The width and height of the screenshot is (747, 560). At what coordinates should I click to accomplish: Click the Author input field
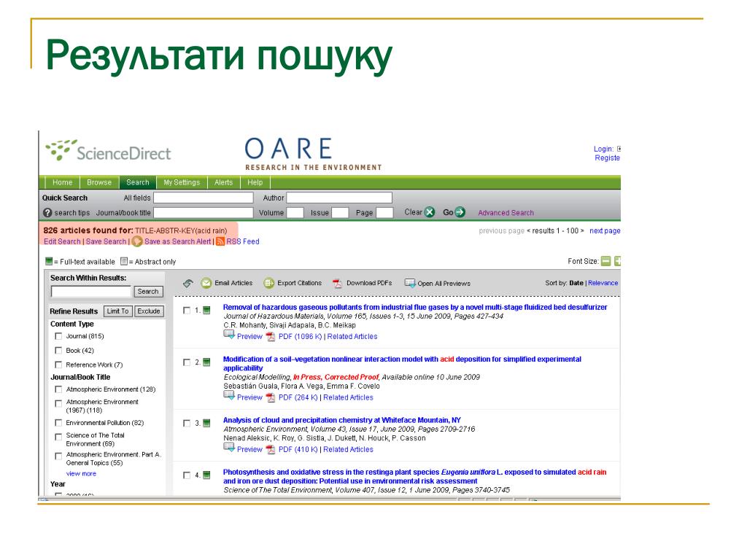click(x=339, y=198)
